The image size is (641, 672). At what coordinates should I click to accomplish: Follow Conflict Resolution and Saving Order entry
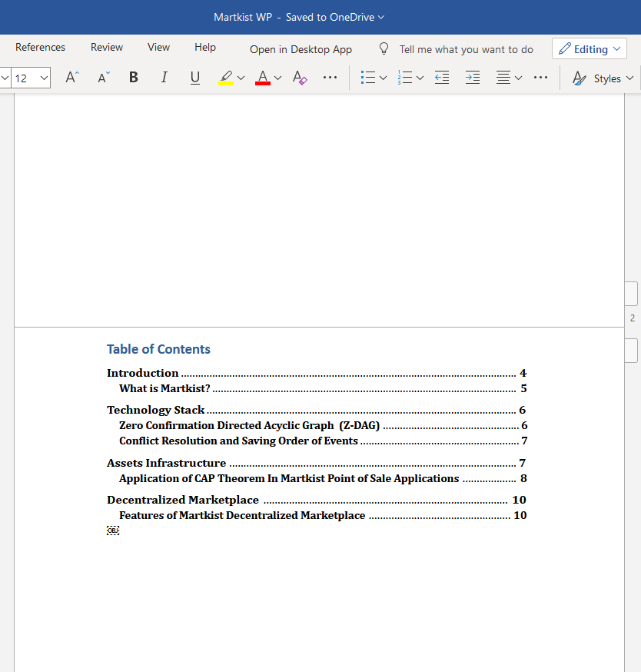pos(323,441)
